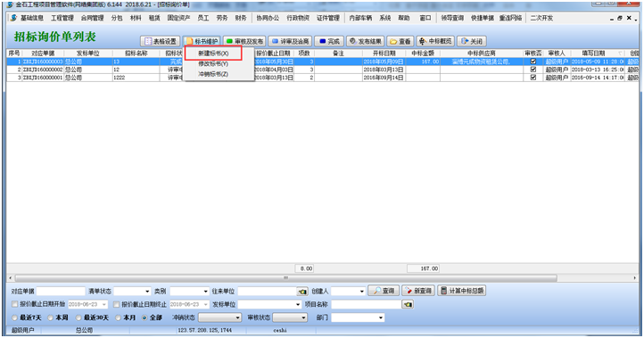Image resolution: width=644 pixels, height=338 pixels.
Task: Open the 材料 menu
Action: tap(136, 18)
